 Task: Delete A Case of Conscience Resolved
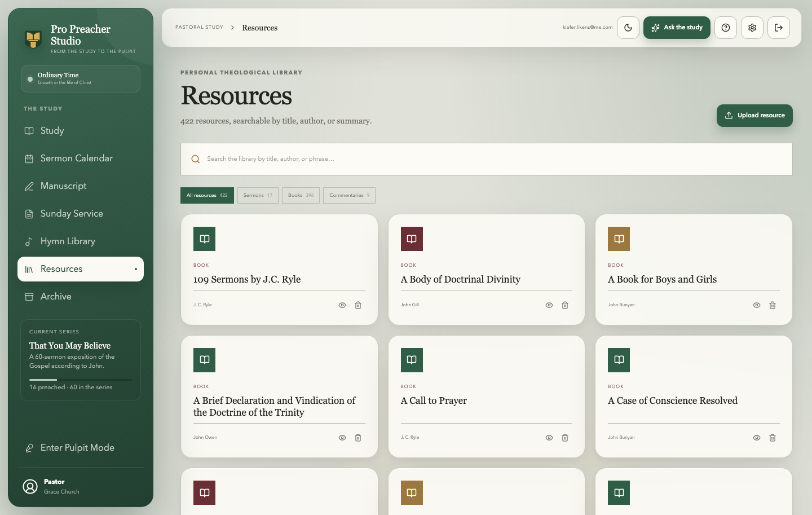[x=773, y=438]
